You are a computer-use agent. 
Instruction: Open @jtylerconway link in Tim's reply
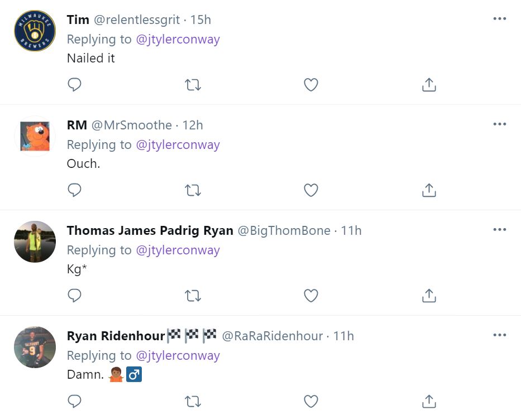pyautogui.click(x=178, y=39)
